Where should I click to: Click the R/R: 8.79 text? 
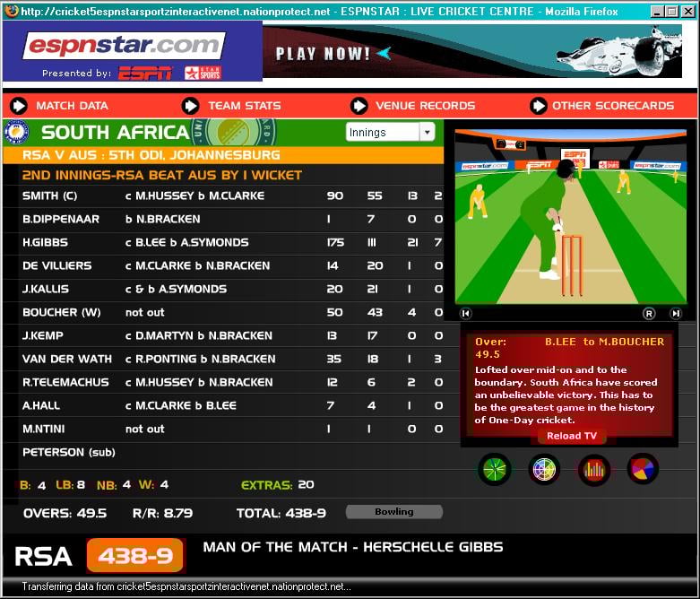point(162,513)
